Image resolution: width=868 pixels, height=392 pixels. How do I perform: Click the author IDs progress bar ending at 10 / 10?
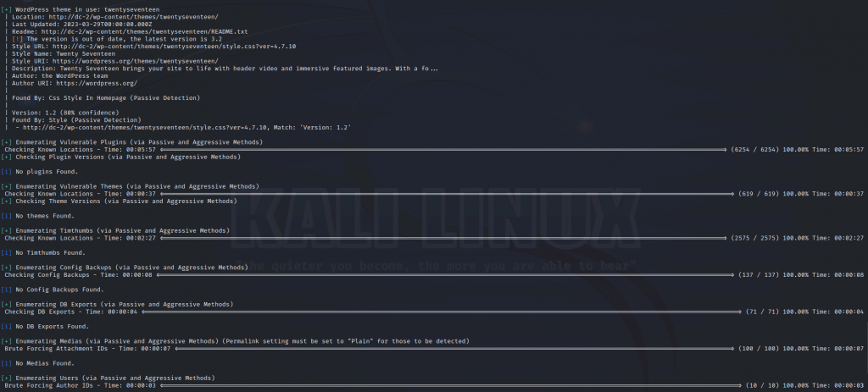click(449, 385)
